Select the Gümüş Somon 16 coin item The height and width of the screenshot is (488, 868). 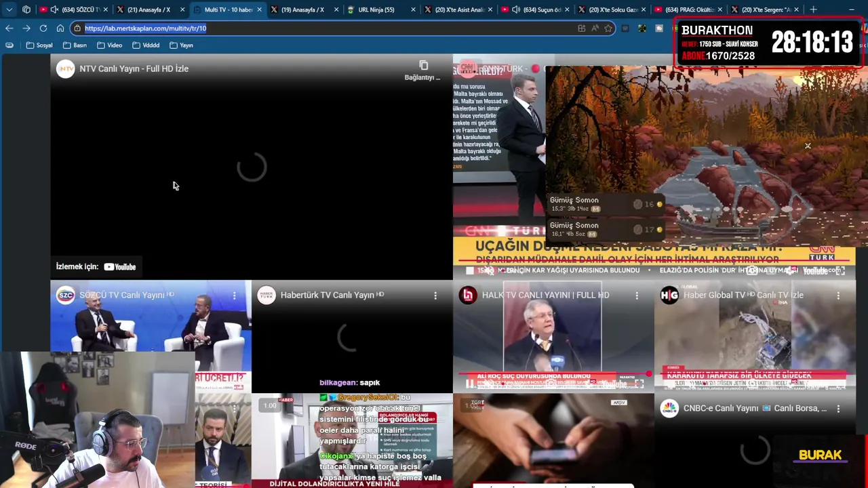coord(606,204)
